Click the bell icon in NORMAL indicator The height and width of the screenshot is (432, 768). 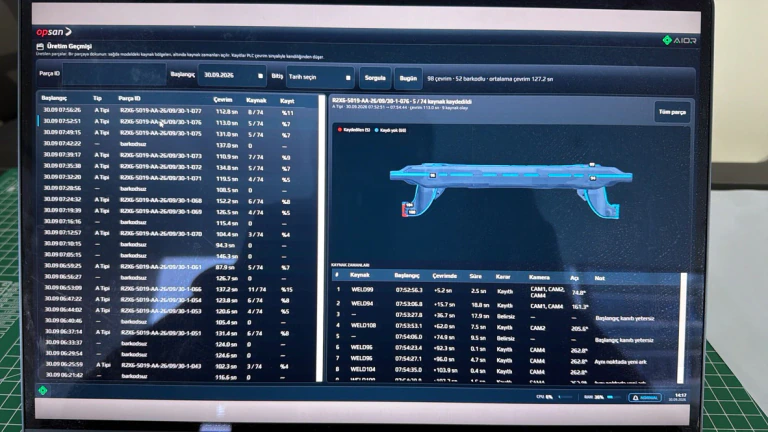click(636, 398)
